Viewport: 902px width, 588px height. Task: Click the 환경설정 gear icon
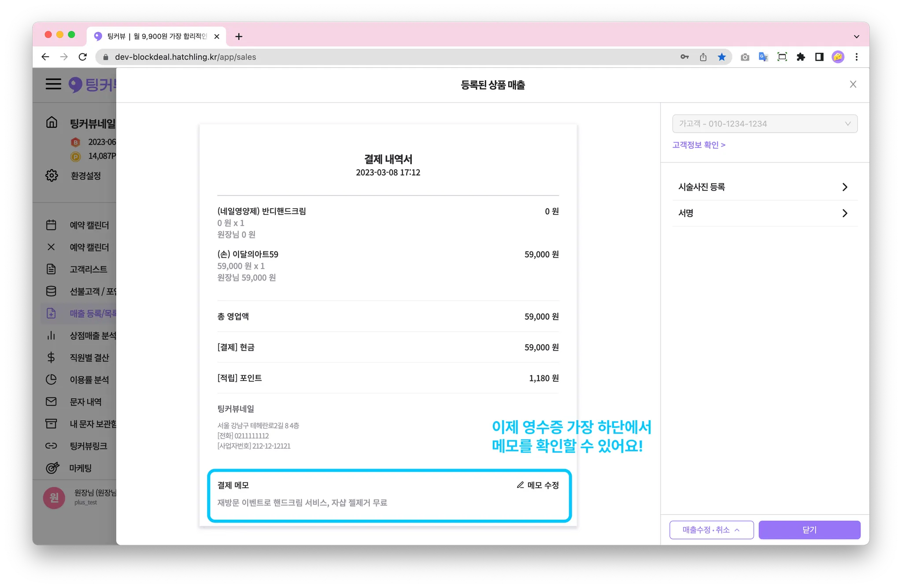coord(52,175)
